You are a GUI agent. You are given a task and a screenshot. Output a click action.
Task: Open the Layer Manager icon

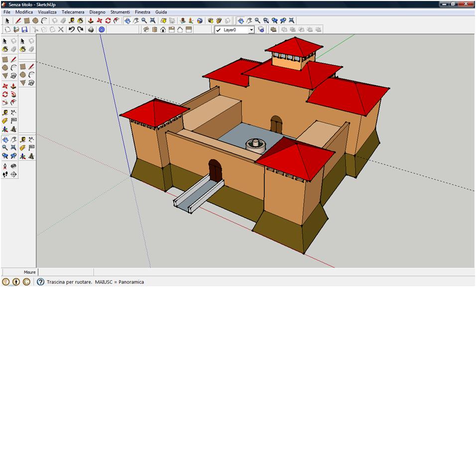(x=261, y=29)
